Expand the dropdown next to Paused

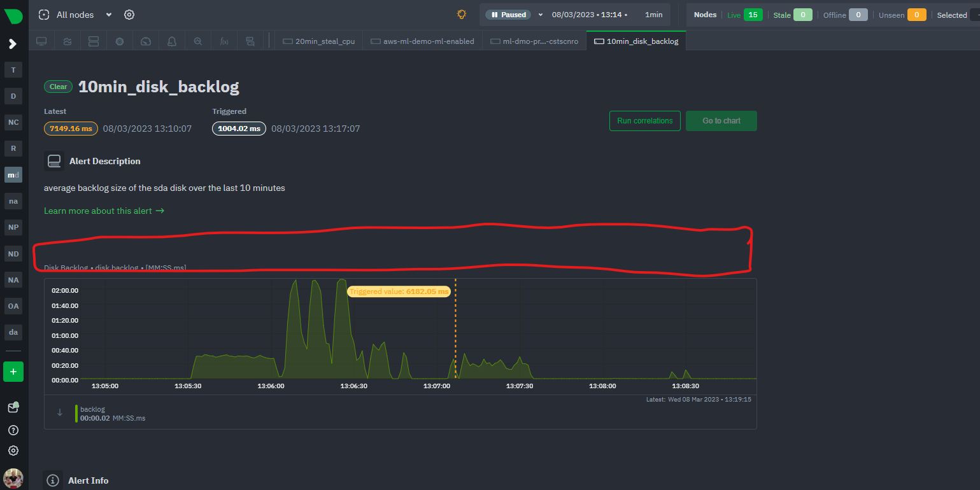click(x=541, y=13)
